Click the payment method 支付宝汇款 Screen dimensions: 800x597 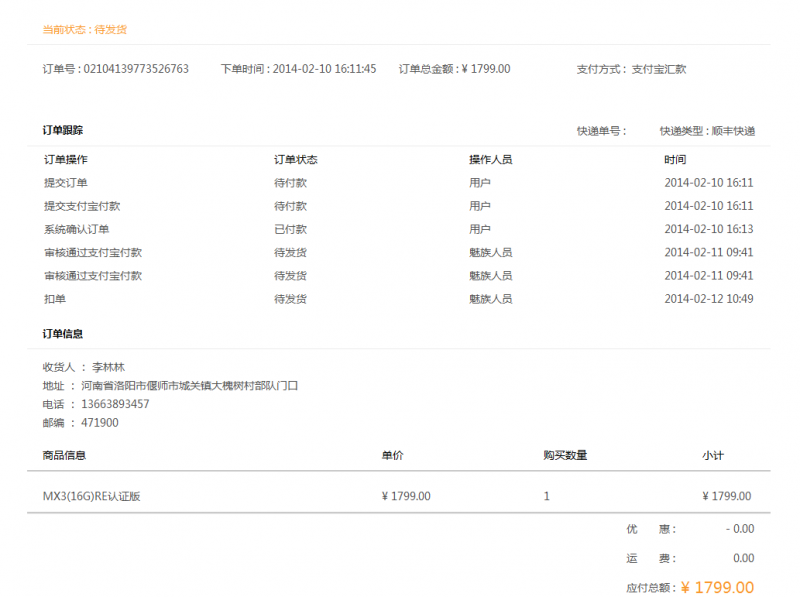659,69
